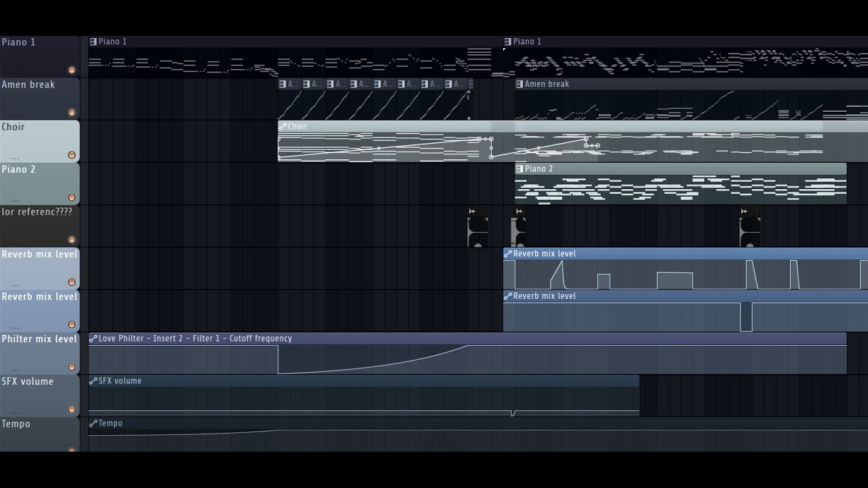Click the SFX volume automation clip icon

(93, 381)
